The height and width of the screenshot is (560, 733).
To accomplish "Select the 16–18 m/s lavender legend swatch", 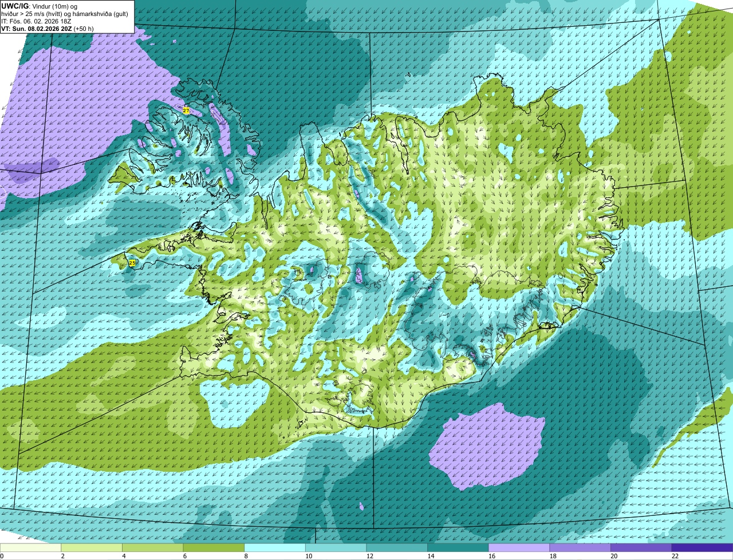I will 519,547.
